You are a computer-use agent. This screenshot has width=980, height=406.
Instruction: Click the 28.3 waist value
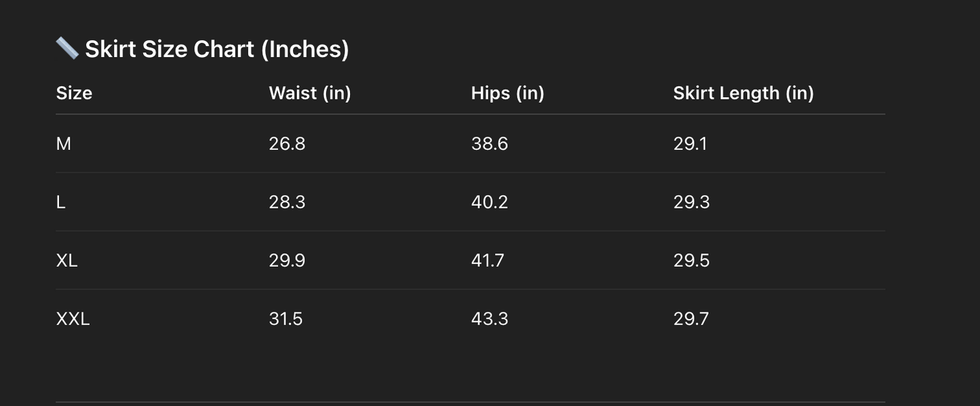(287, 202)
